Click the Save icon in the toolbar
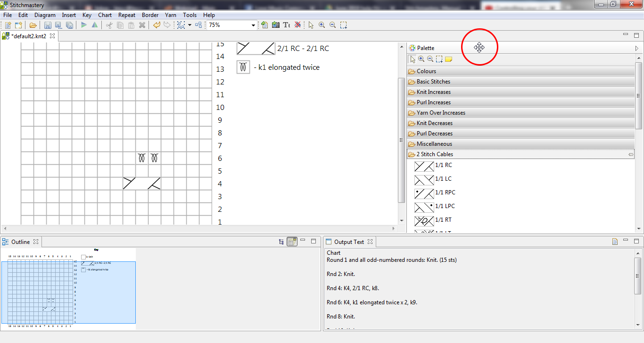The image size is (644, 343). pos(48,25)
